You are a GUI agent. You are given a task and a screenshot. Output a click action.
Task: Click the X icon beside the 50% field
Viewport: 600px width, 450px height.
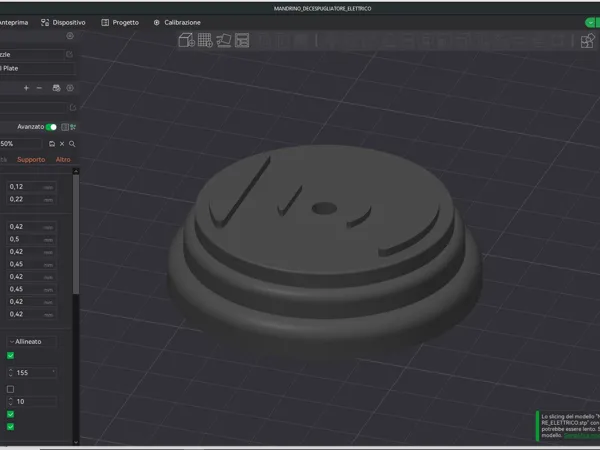(x=62, y=144)
